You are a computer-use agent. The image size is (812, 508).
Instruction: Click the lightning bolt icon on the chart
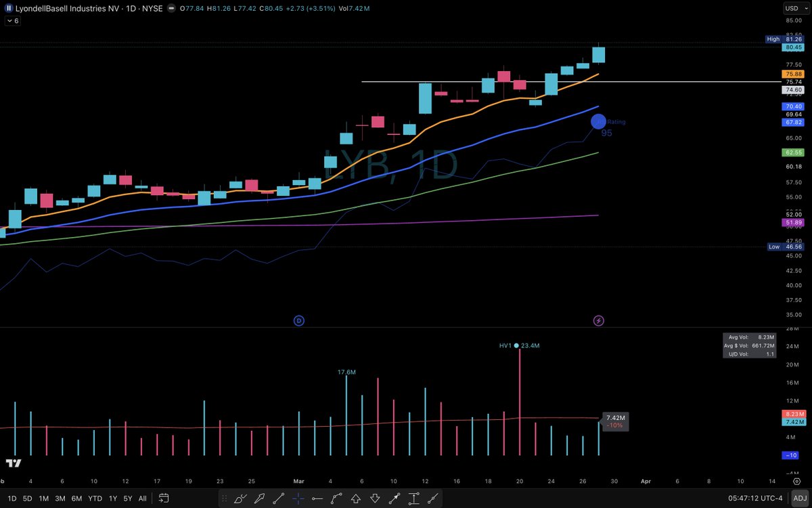(598, 320)
